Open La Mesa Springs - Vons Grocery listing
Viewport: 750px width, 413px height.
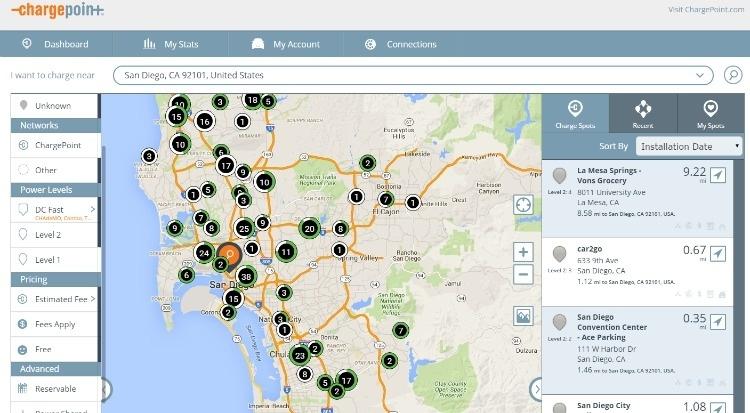pos(637,198)
